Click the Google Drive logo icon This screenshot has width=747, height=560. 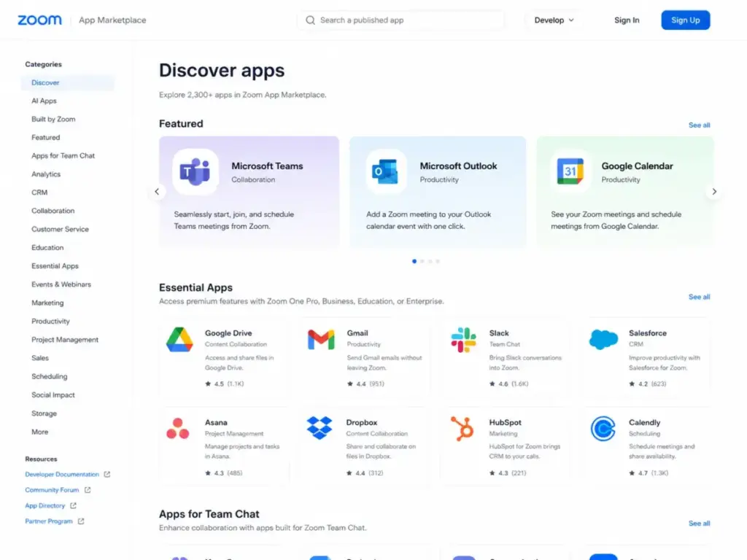[x=179, y=340]
